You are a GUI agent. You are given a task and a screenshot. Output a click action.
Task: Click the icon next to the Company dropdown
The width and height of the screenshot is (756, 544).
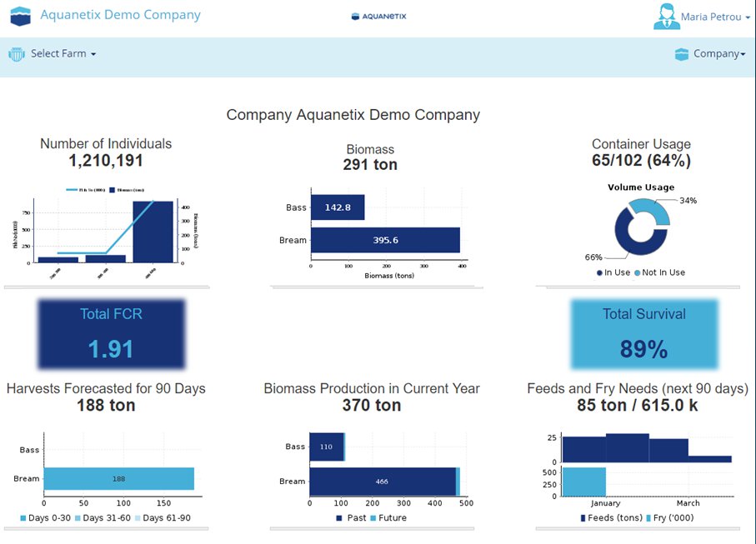(x=682, y=54)
